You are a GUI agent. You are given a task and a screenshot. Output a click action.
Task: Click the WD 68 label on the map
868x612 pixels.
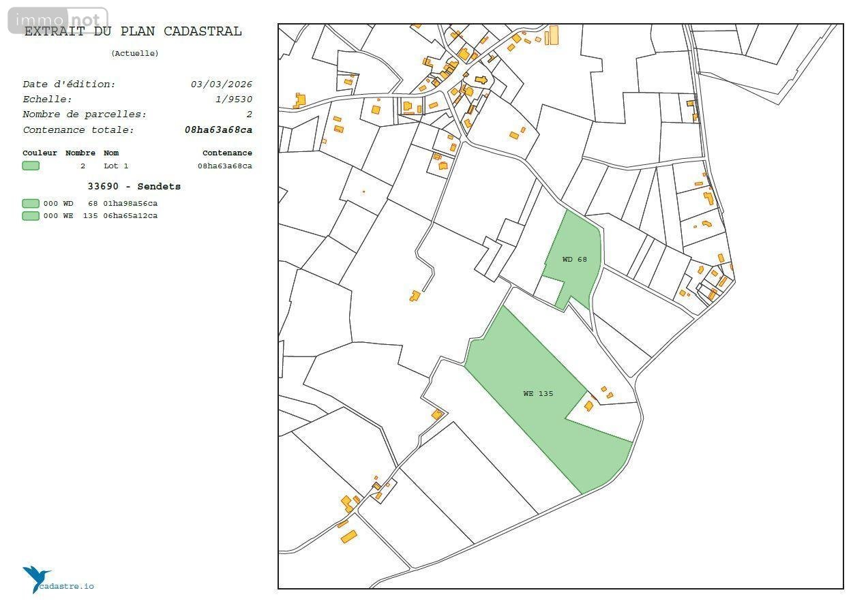tap(574, 259)
